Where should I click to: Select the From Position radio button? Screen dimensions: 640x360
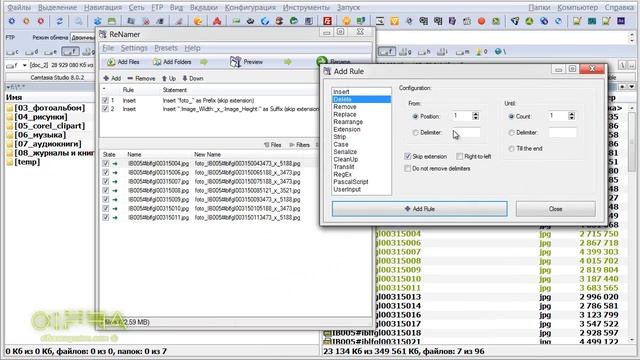pos(415,116)
